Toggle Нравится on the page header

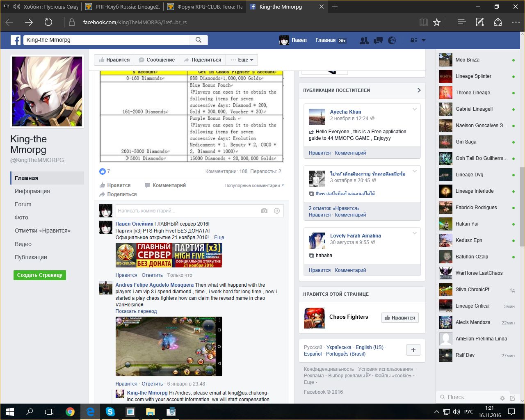114,60
